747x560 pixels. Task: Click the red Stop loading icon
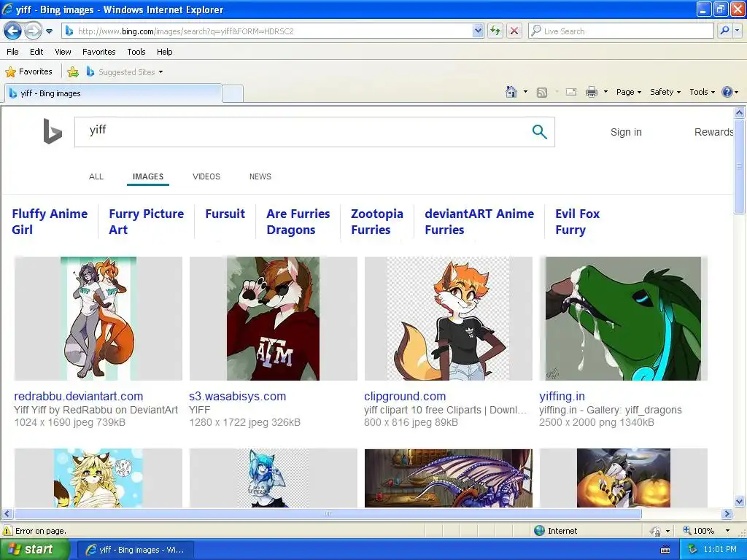click(x=514, y=31)
